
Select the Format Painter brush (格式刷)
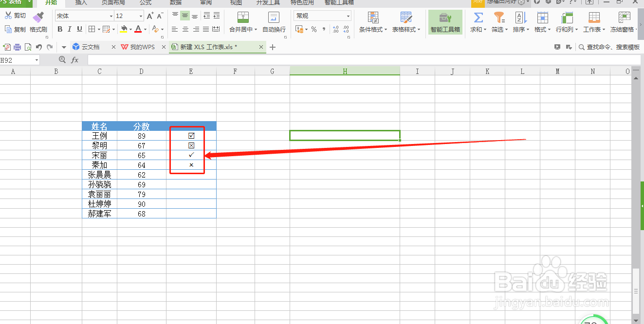[x=38, y=18]
